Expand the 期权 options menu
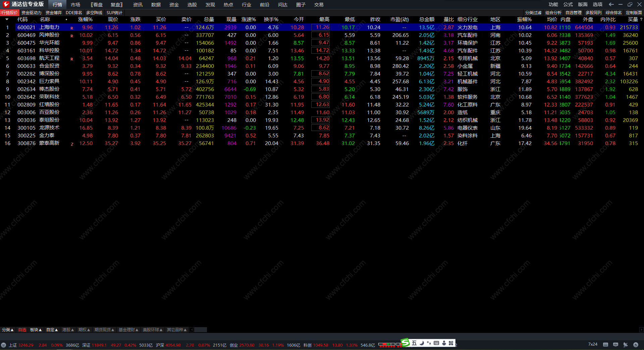The height and width of the screenshot is (350, 644). click(84, 330)
